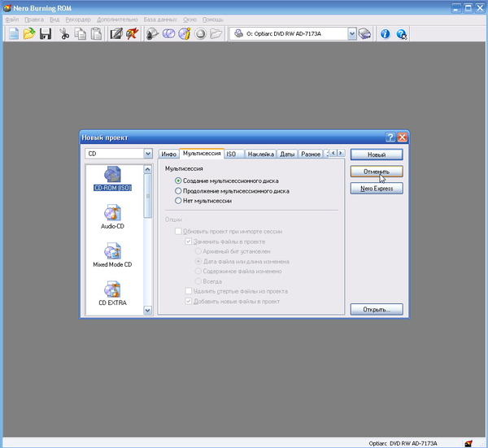The image size is (488, 448).
Task: Select the CD EXTRA project type
Action: tap(112, 294)
